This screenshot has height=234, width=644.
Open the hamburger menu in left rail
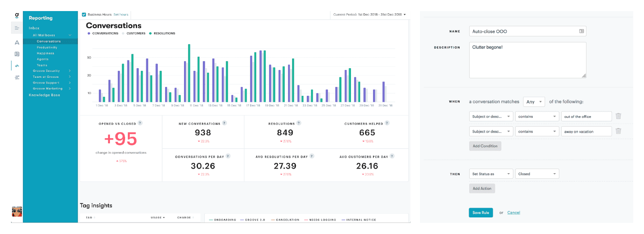(17, 28)
